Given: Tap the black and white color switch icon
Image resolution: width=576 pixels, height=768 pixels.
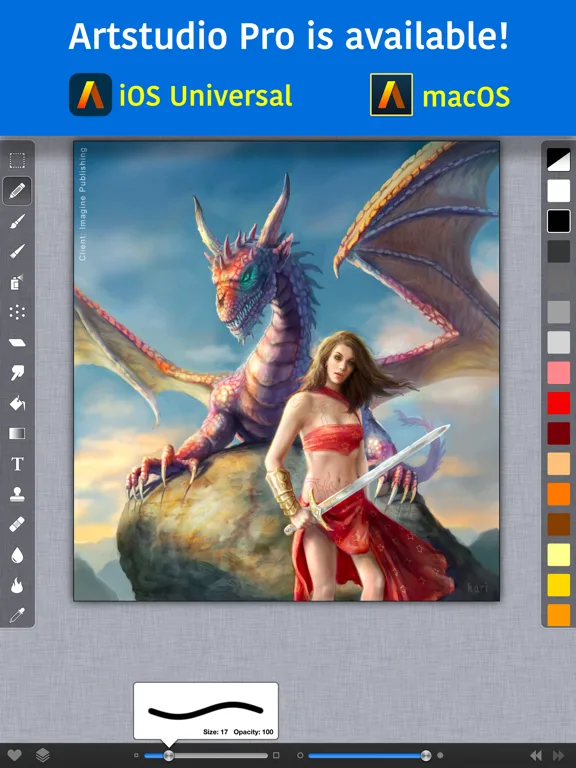Looking at the screenshot, I should (x=558, y=160).
